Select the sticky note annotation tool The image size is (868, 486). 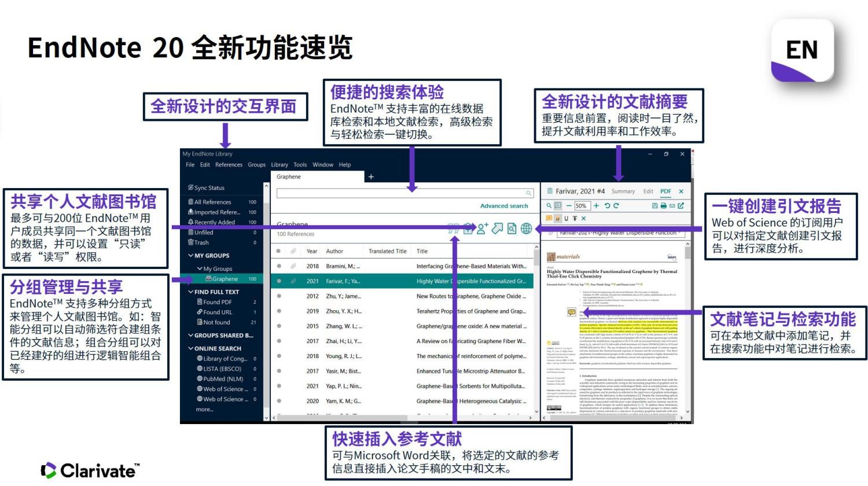click(549, 219)
